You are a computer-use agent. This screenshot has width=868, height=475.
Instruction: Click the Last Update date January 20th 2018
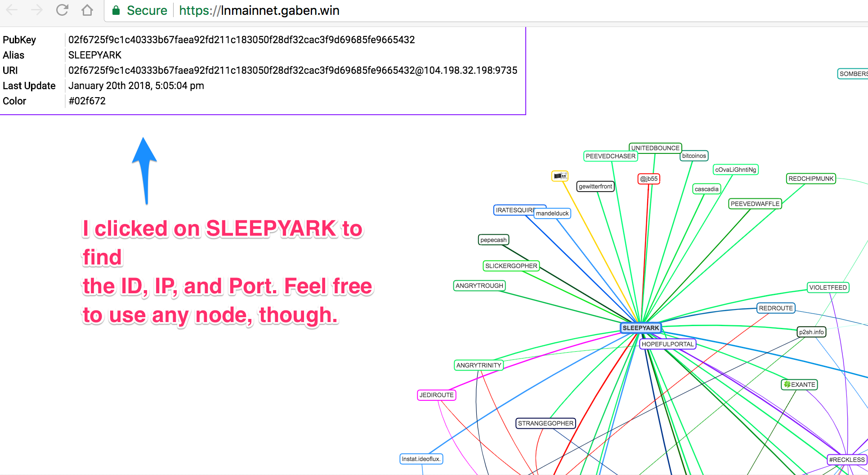[136, 85]
